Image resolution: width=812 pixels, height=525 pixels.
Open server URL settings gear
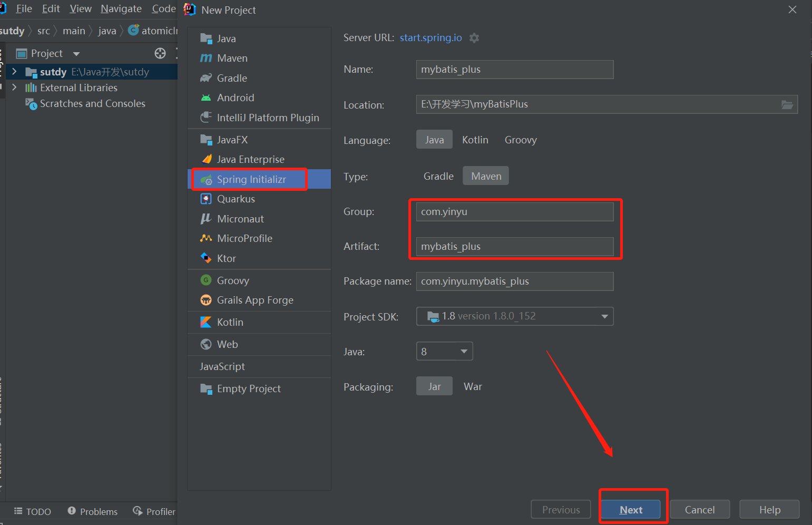pos(474,38)
